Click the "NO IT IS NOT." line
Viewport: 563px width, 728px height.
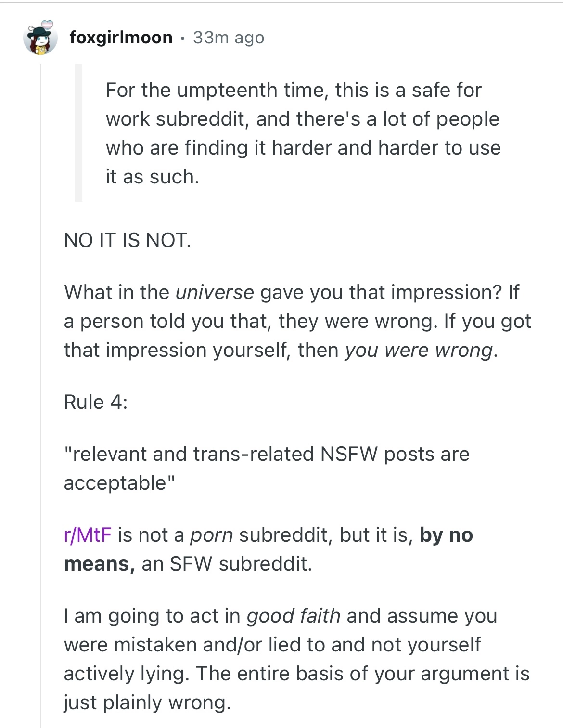128,240
